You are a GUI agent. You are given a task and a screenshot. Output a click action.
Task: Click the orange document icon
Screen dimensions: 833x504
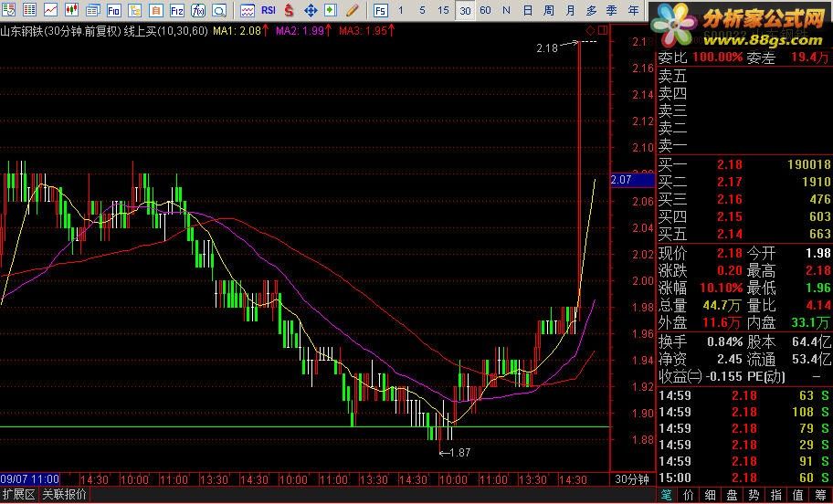(x=155, y=9)
